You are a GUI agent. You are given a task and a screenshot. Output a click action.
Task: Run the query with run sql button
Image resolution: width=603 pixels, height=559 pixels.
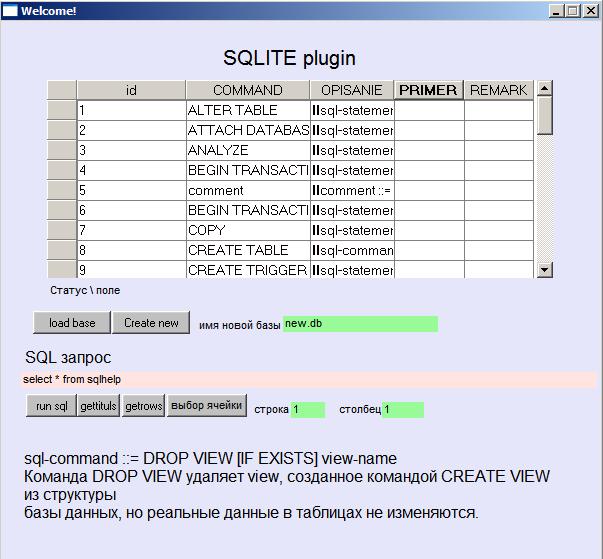pyautogui.click(x=52, y=406)
